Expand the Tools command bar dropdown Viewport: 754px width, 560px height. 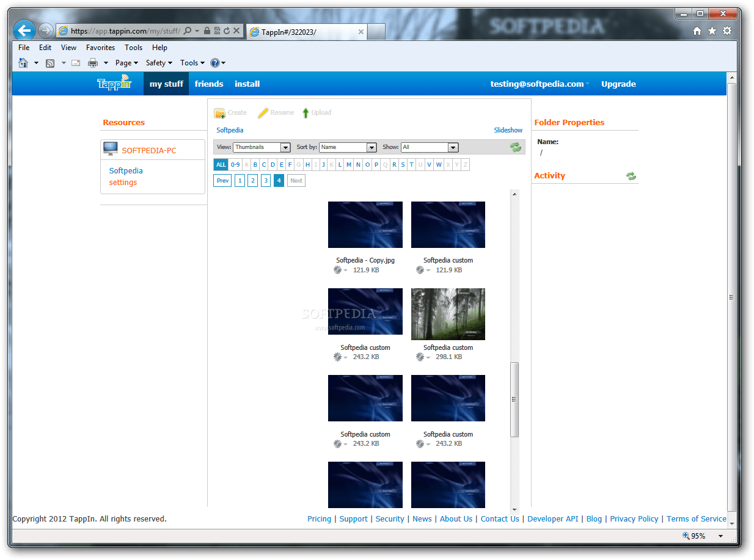[x=192, y=62]
